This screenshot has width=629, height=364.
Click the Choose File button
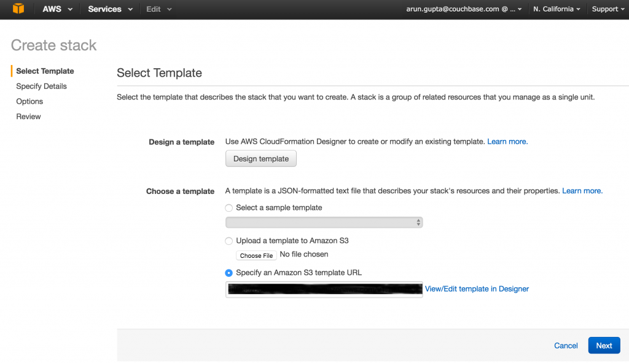[256, 255]
